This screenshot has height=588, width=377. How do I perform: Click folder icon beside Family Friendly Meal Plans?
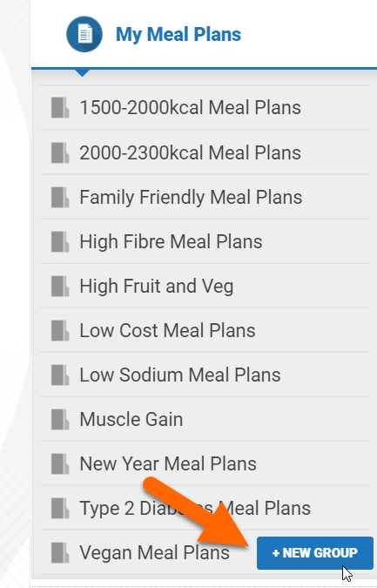pos(60,197)
